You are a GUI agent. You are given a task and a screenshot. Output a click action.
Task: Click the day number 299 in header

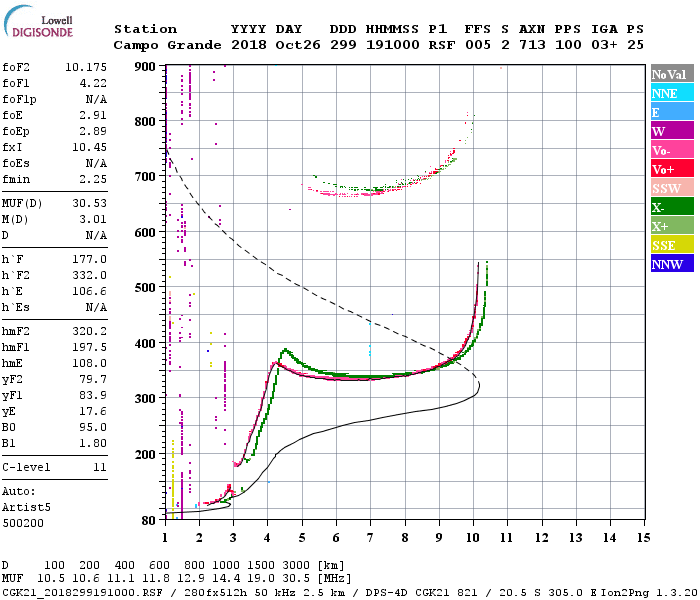pyautogui.click(x=343, y=45)
